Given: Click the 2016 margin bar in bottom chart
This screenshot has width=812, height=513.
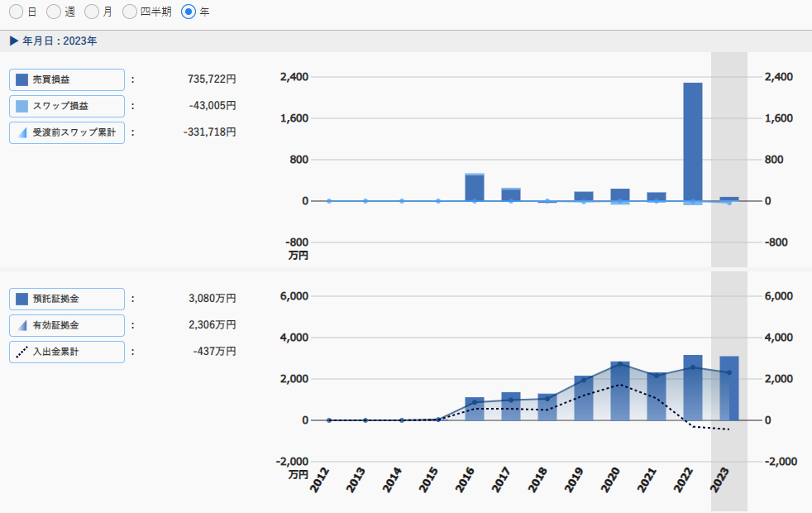Looking at the screenshot, I should point(475,409).
